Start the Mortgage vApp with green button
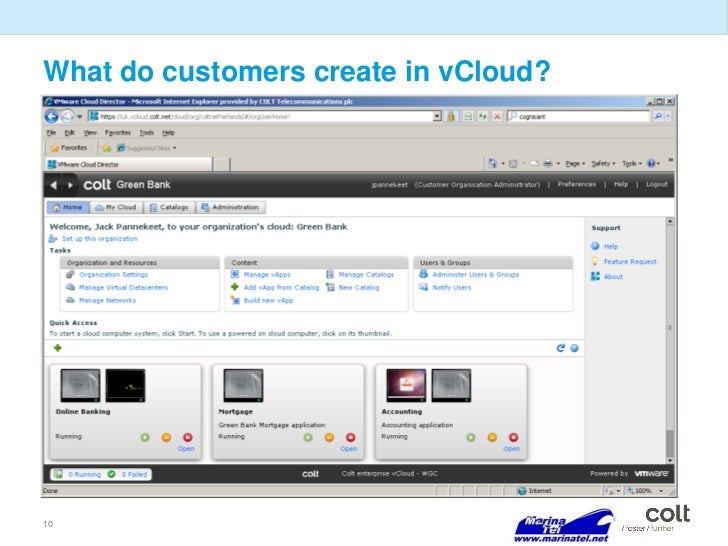728x546 pixels. 308,437
